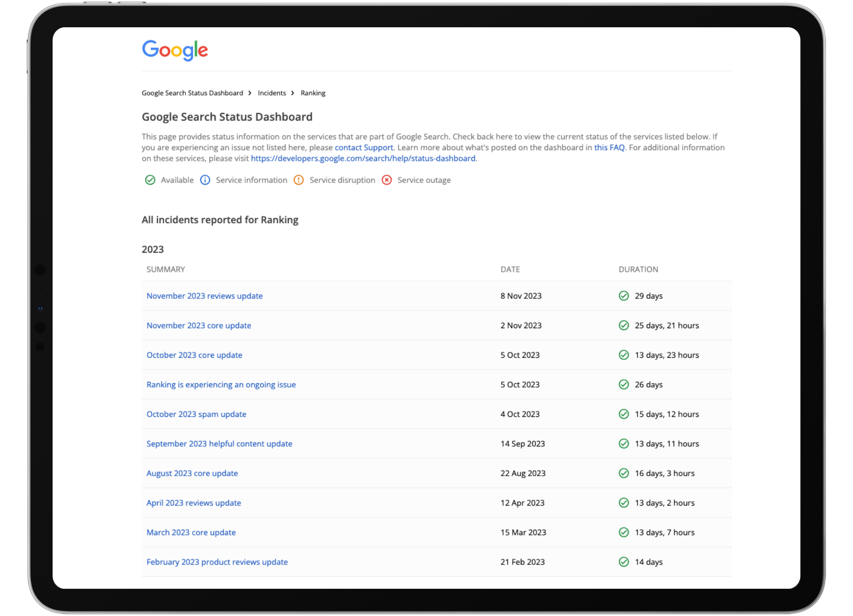The image size is (853, 616).
Task: Click the 12 Apr 2023 date cell
Action: [x=522, y=503]
